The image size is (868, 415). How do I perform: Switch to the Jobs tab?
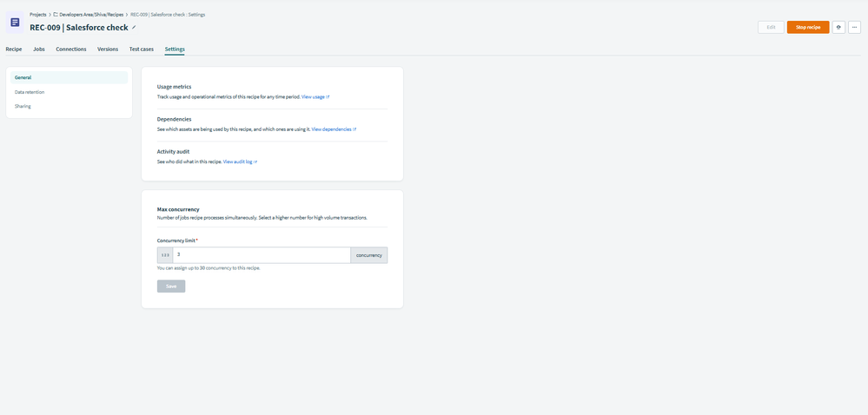pyautogui.click(x=39, y=49)
